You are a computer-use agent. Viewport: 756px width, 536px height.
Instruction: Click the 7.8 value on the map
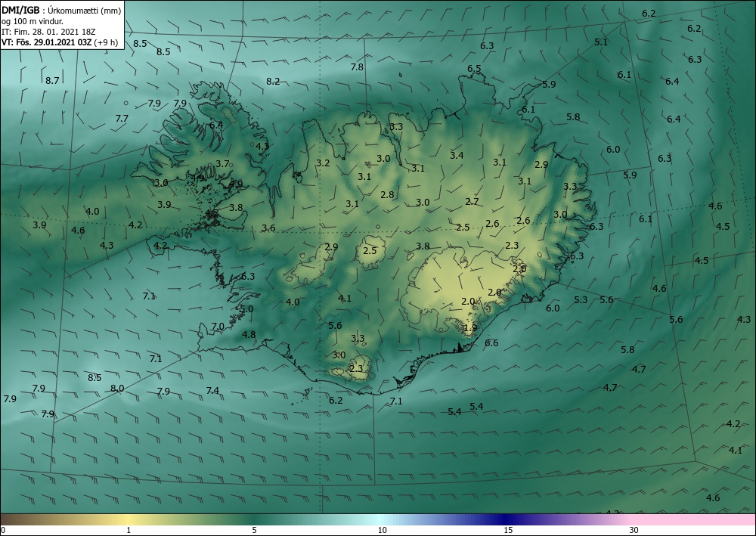tap(357, 67)
